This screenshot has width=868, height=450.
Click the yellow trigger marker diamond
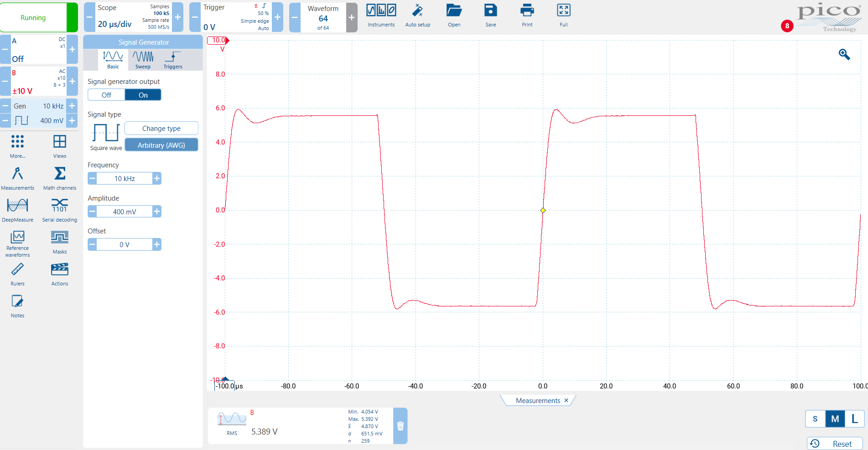point(543,210)
